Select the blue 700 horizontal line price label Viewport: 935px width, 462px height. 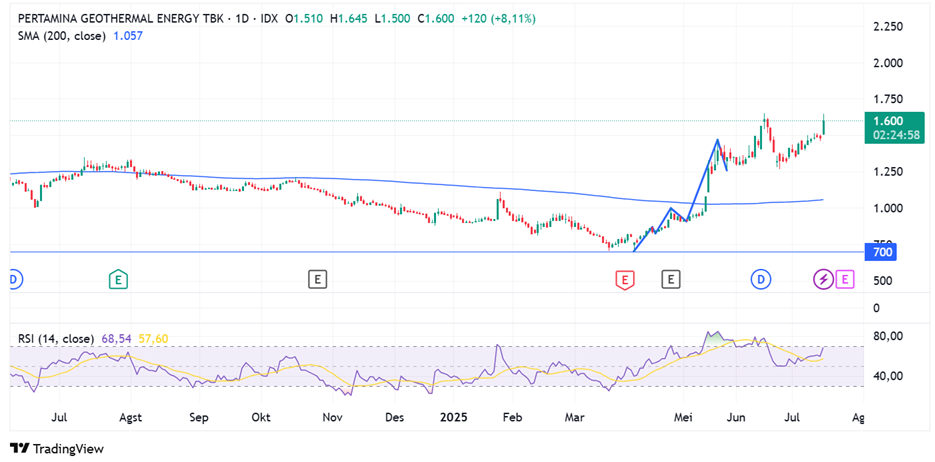[882, 252]
